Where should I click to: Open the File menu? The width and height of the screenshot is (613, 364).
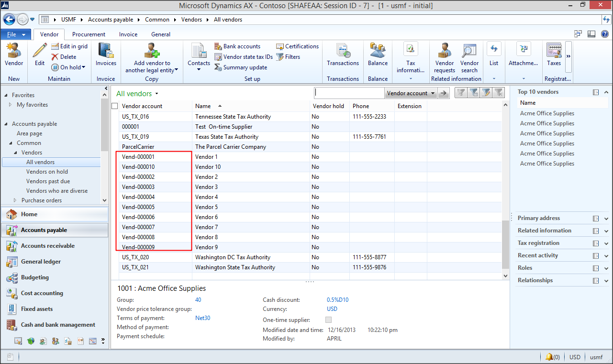pyautogui.click(x=16, y=34)
